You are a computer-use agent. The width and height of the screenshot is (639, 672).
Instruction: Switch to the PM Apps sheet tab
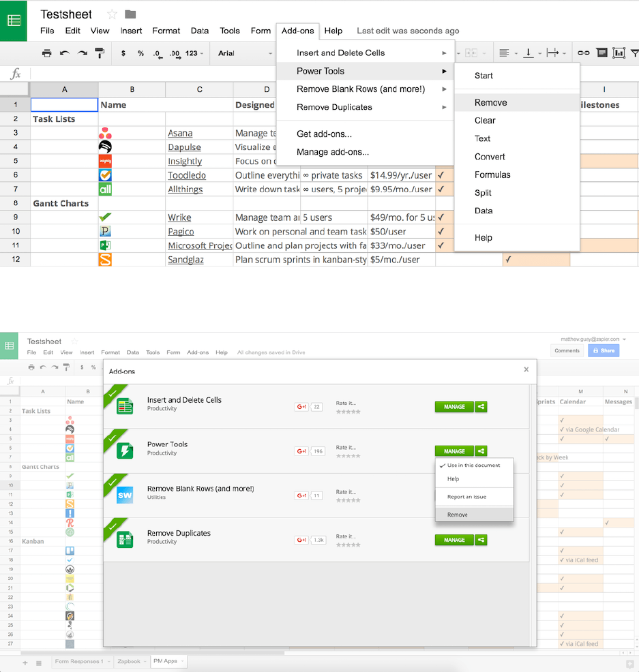point(165,661)
